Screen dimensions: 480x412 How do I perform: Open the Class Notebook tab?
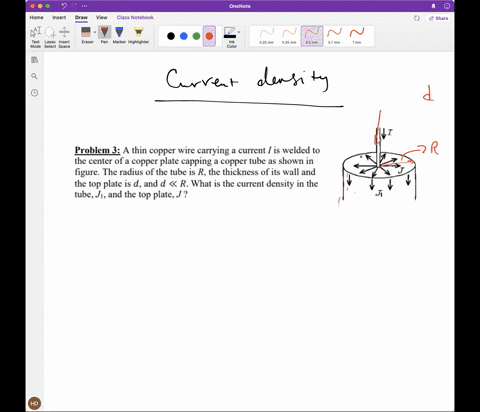[x=135, y=17]
